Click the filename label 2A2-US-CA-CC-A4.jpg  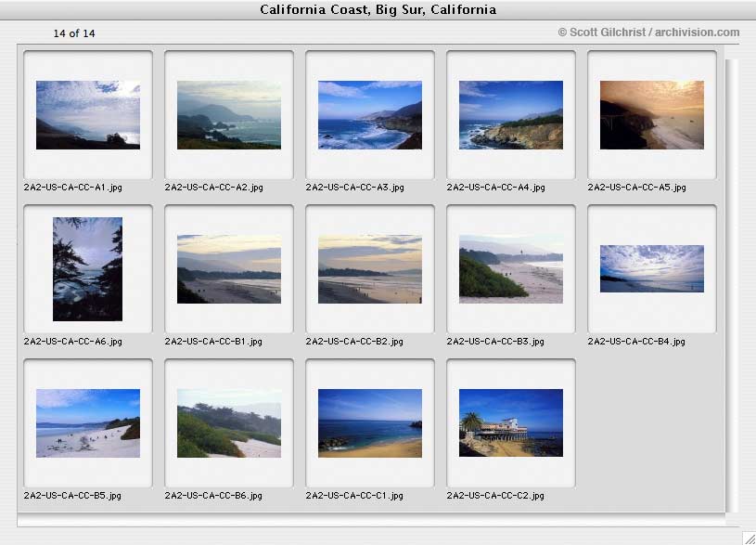(x=495, y=188)
